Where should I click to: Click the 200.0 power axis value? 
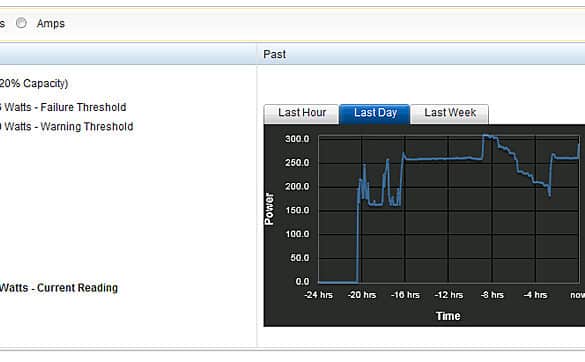(297, 187)
